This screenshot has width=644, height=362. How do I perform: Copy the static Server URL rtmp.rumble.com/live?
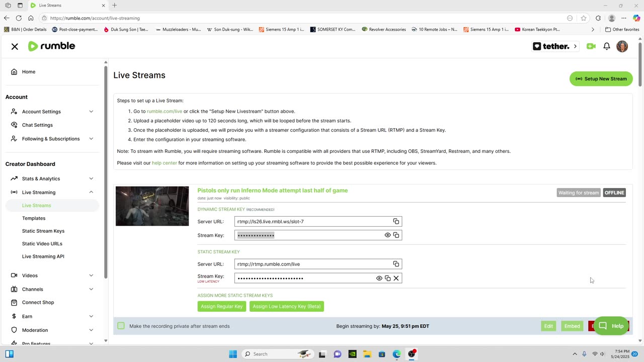396,264
